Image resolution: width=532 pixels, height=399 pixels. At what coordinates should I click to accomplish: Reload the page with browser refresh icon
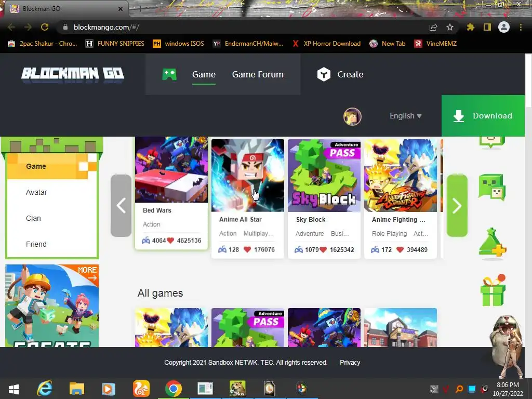click(45, 27)
